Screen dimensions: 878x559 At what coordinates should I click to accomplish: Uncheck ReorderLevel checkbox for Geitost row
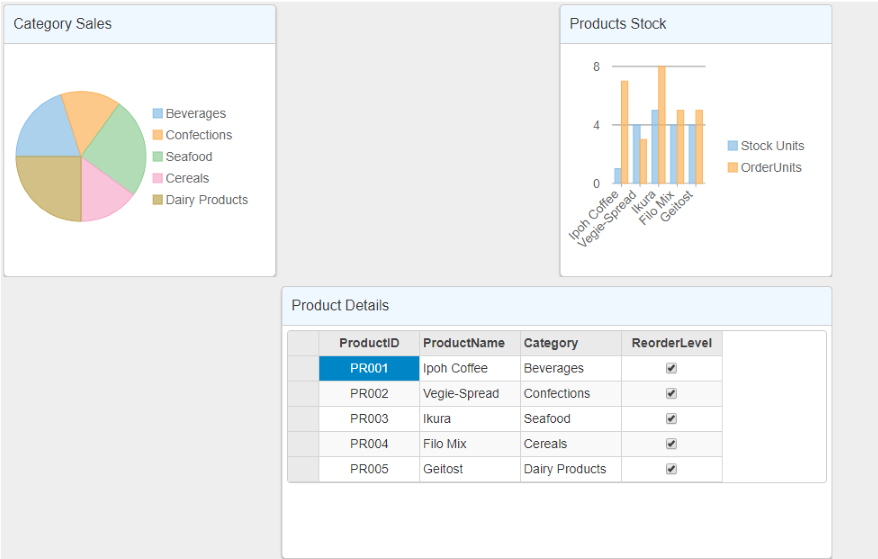[x=671, y=469]
